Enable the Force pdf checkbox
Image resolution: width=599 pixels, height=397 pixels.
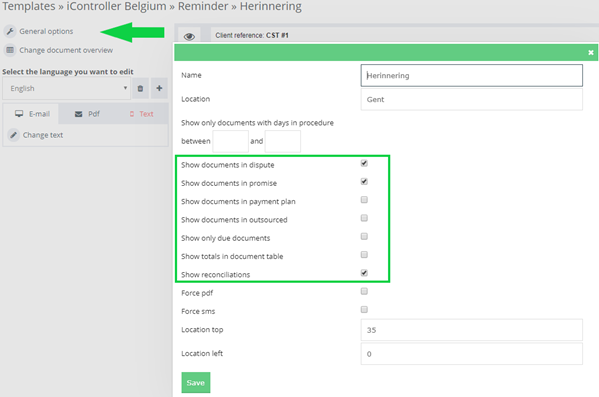click(x=364, y=292)
